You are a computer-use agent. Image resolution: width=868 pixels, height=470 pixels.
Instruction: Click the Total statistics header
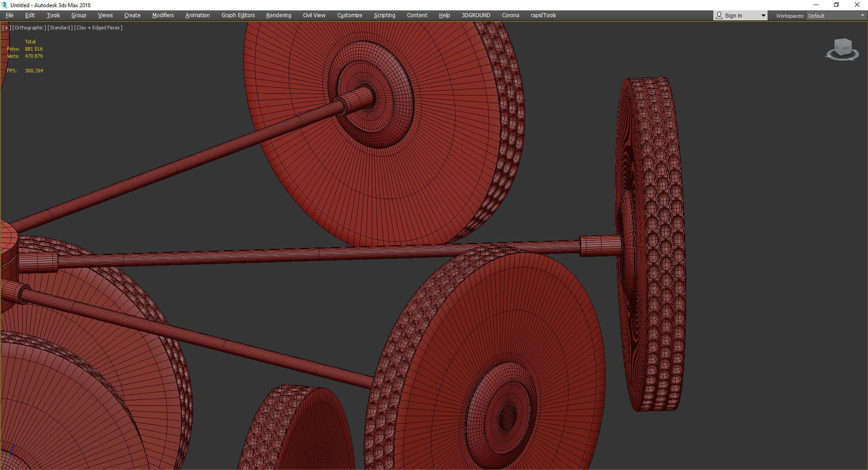point(30,42)
